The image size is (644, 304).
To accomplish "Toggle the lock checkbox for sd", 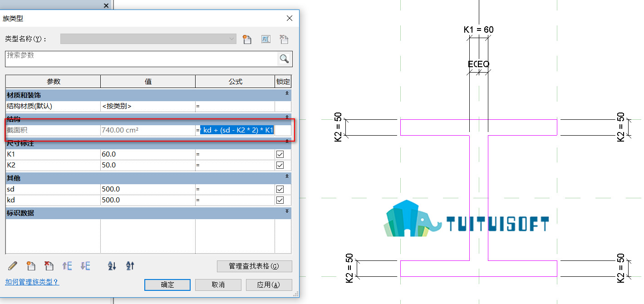I will pyautogui.click(x=280, y=189).
